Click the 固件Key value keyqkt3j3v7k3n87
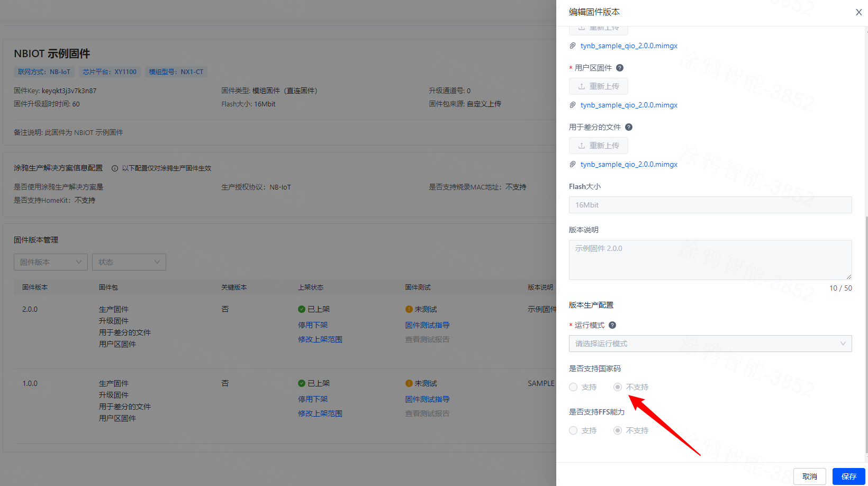868x486 pixels. [x=69, y=91]
